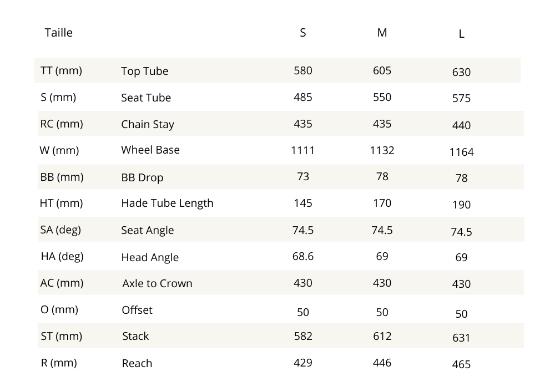Viewport: 555px width, 392px height.
Task: Select the Seat Angle label
Action: (x=147, y=230)
